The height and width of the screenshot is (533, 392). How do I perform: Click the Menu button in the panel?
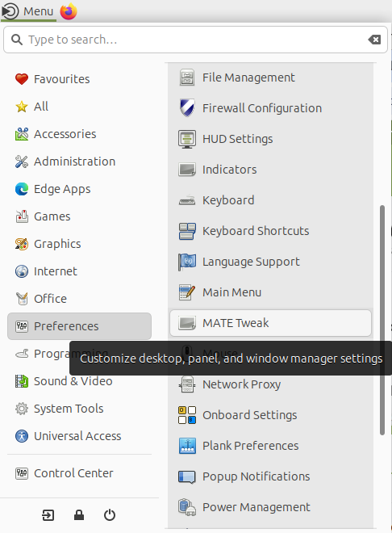tap(28, 11)
